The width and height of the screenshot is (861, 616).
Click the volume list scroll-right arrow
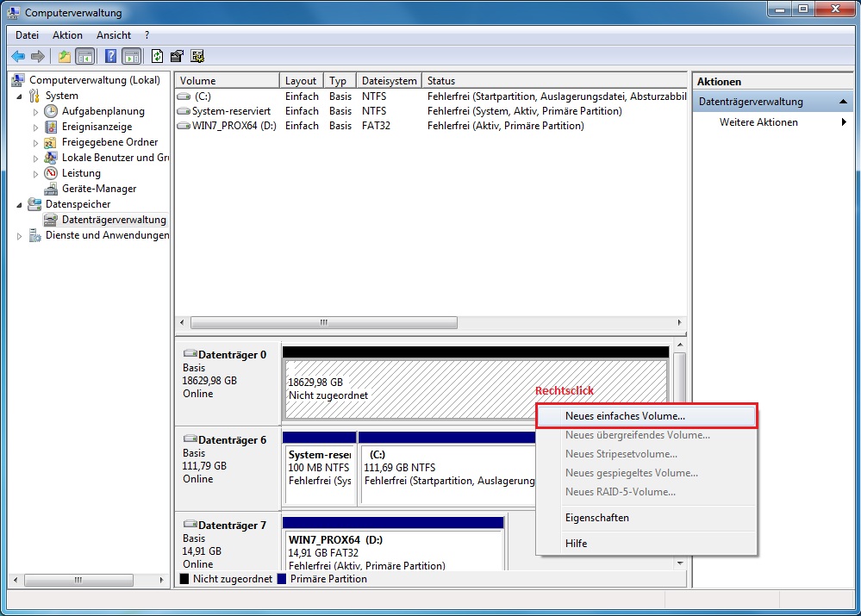679,322
